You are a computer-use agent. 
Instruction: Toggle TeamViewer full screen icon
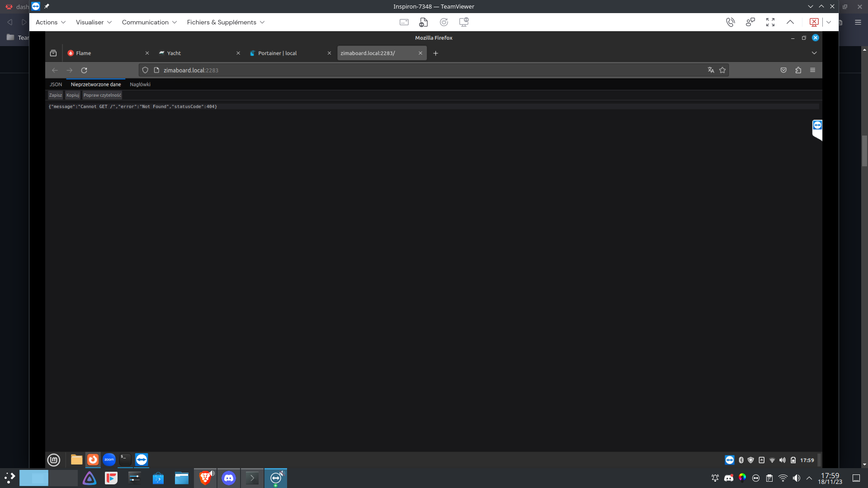(770, 22)
